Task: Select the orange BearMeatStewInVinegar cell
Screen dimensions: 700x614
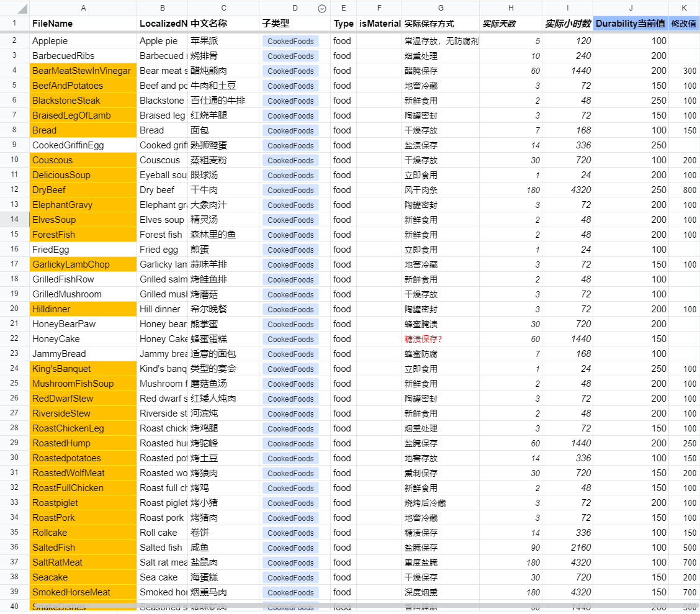Action: tap(83, 71)
